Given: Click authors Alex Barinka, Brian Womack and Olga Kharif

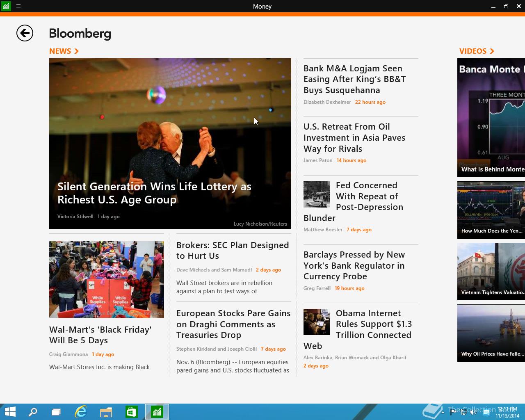Looking at the screenshot, I should (x=355, y=358).
